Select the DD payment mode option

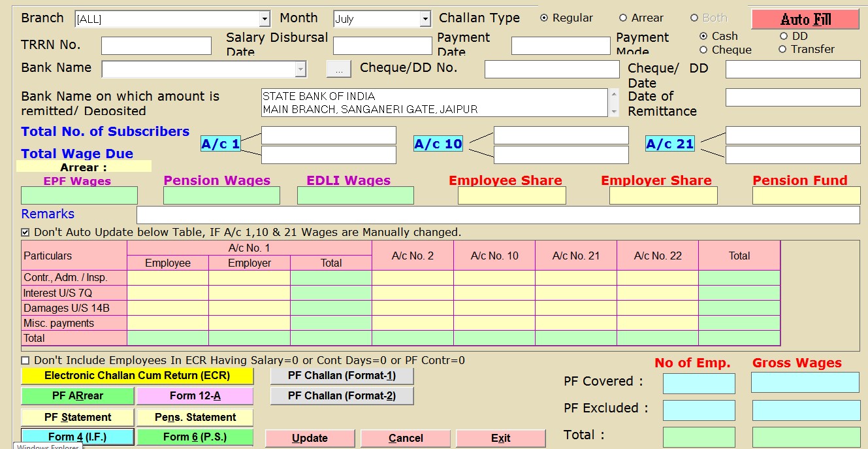784,37
